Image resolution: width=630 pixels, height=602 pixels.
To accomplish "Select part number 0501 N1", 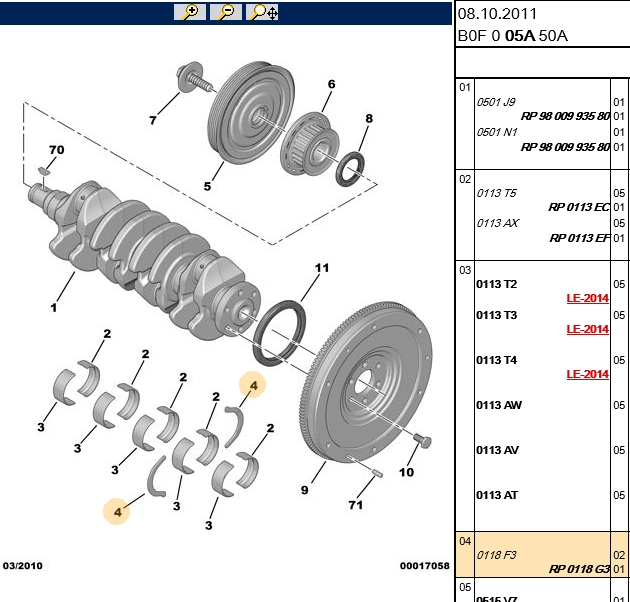I will 497,132.
